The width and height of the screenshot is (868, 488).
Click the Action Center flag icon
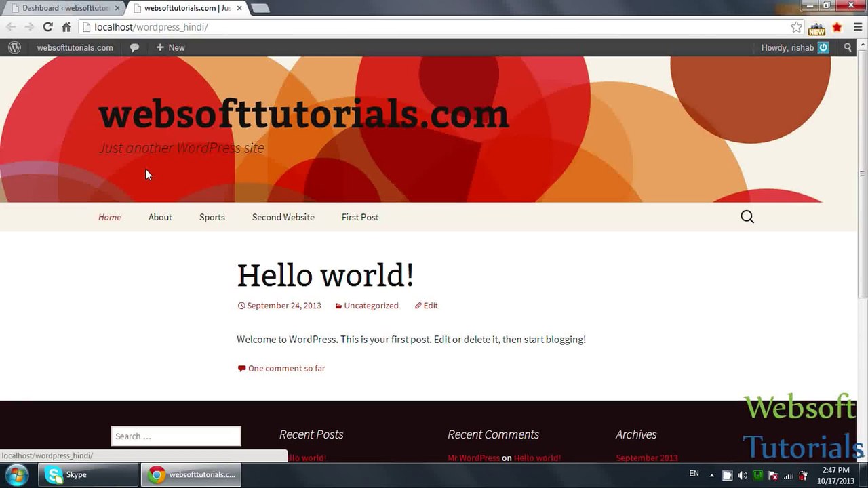coord(773,475)
